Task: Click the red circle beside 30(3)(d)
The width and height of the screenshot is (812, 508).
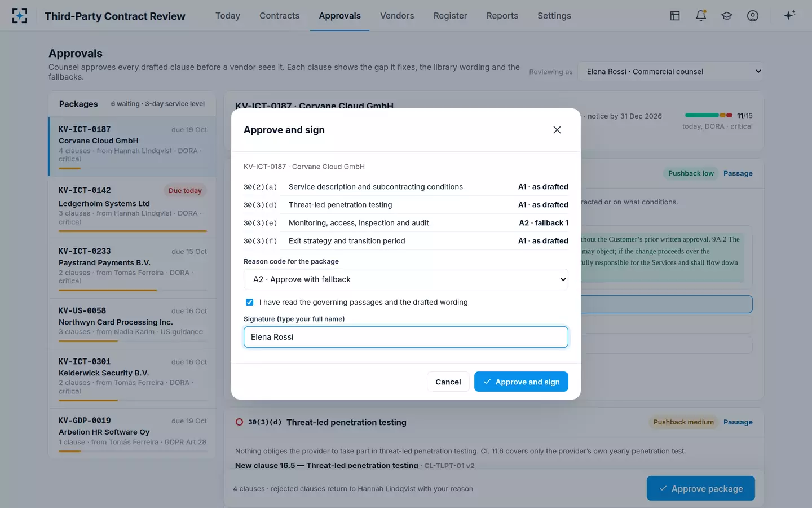Action: click(239, 422)
